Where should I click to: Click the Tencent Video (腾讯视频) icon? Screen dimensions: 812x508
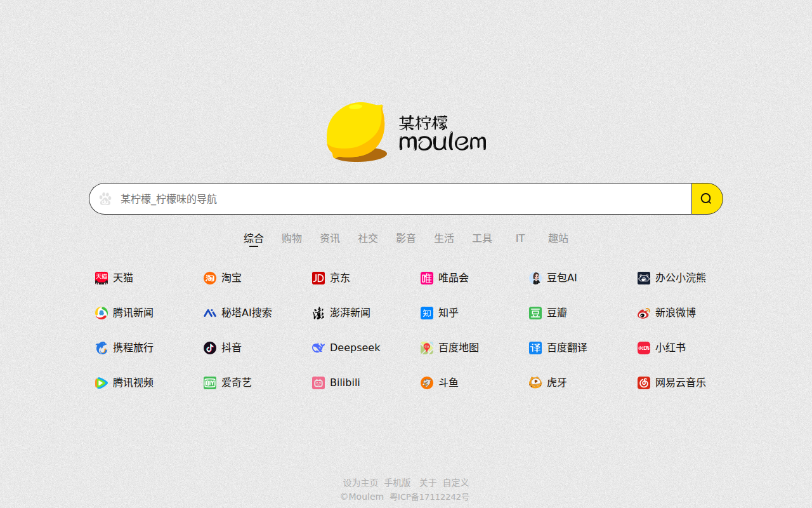coord(101,383)
